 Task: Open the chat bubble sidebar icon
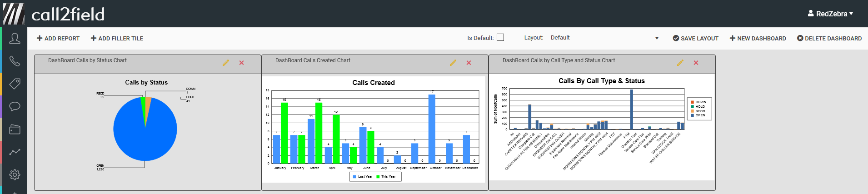click(15, 106)
